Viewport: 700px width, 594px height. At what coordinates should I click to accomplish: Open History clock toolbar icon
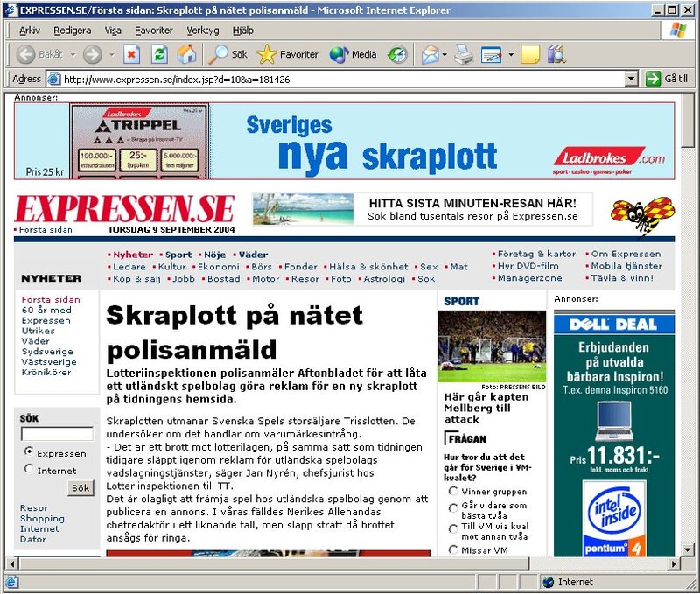[x=397, y=55]
